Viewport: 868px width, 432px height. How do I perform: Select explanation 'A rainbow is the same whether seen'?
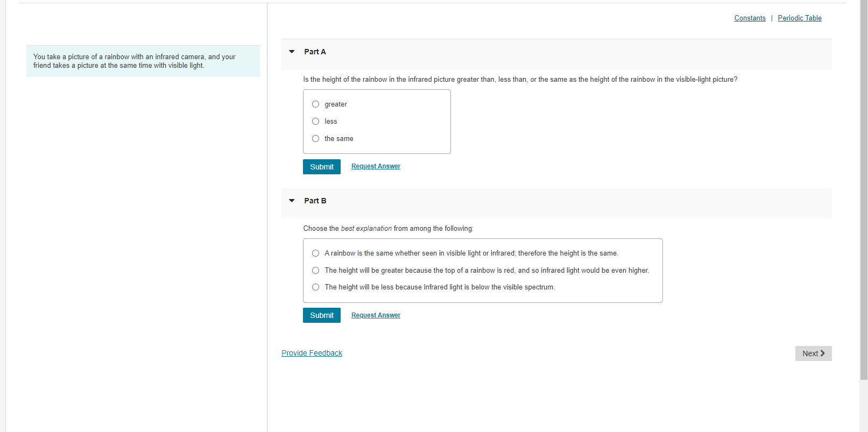(x=316, y=253)
